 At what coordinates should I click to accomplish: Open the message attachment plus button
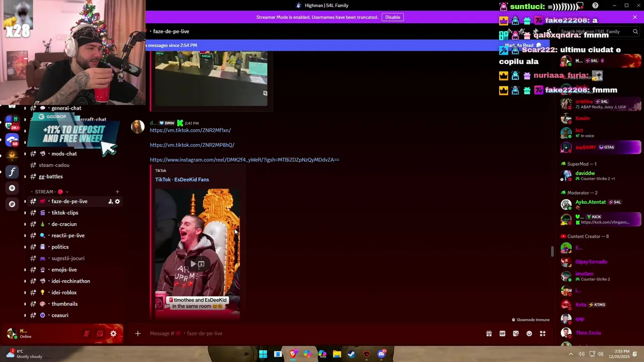click(x=137, y=333)
